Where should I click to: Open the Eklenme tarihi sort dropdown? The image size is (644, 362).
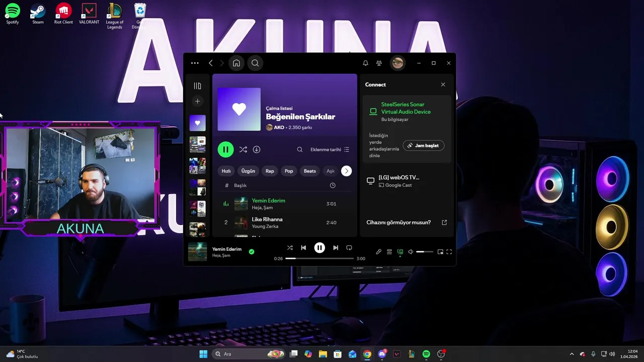pyautogui.click(x=330, y=149)
